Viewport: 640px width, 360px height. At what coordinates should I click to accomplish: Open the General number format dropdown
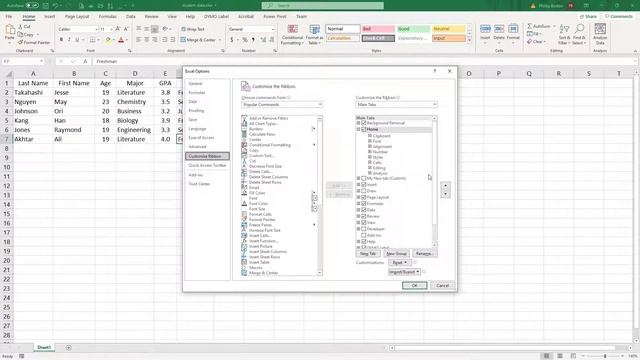click(273, 29)
